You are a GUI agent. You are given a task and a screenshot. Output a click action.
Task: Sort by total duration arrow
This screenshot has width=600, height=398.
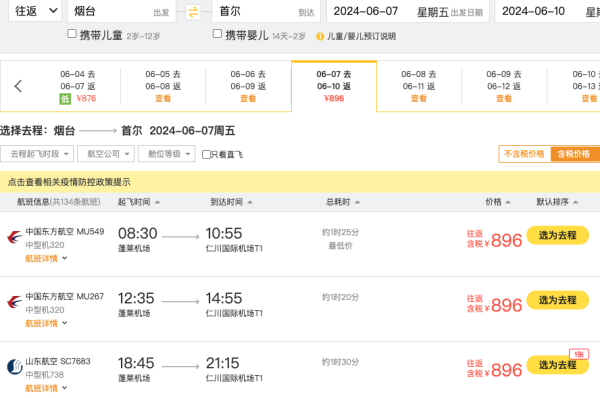pyautogui.click(x=357, y=202)
